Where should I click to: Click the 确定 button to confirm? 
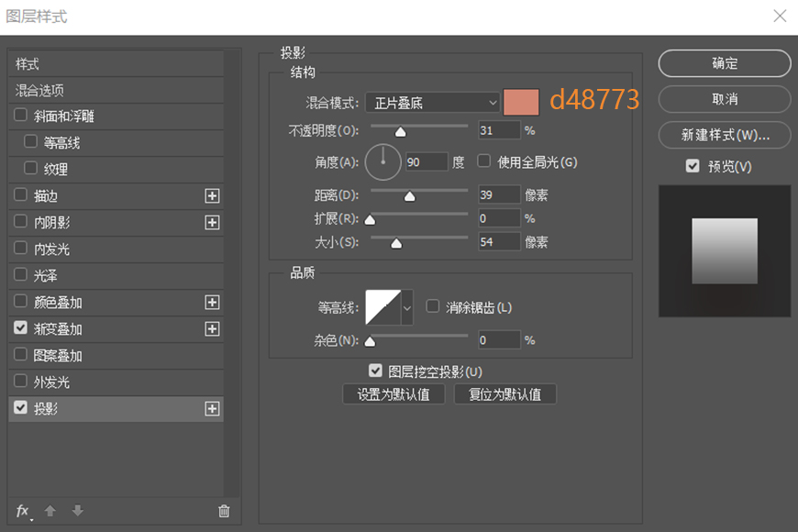point(724,63)
